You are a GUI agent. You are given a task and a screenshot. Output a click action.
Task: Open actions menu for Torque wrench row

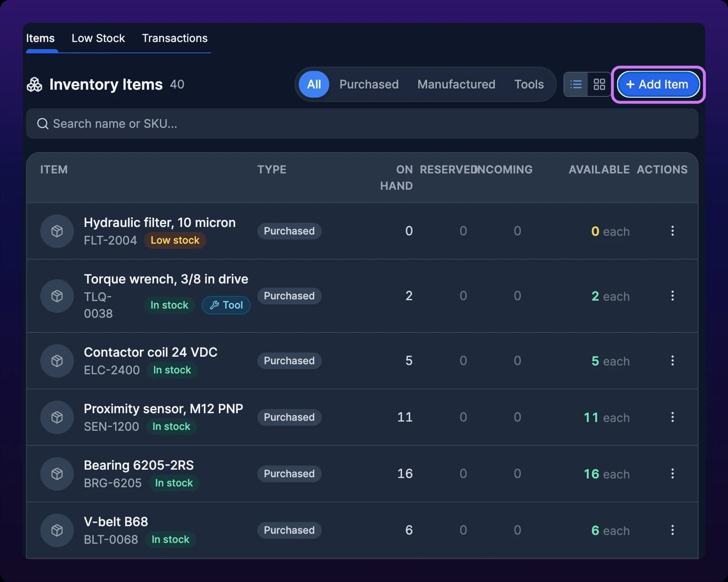click(672, 296)
